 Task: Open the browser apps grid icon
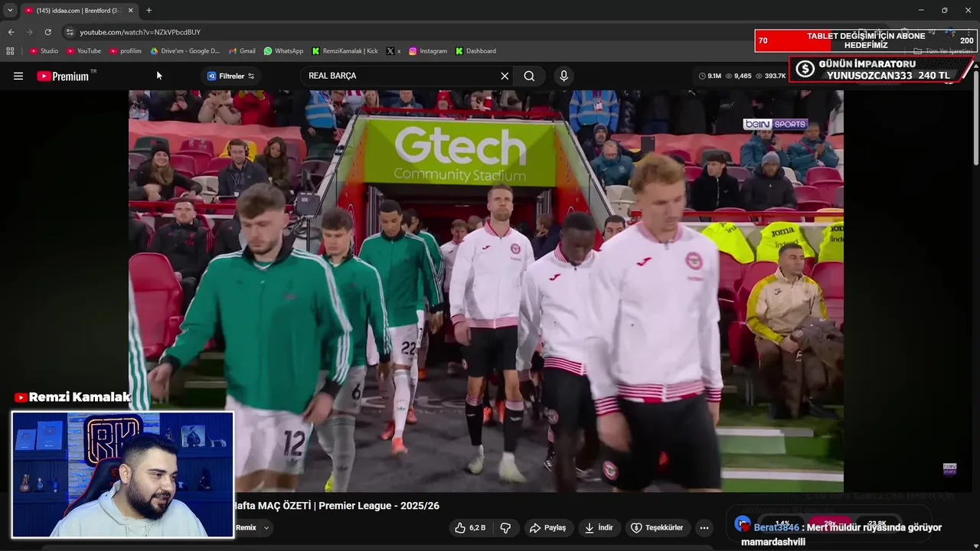[x=10, y=51]
